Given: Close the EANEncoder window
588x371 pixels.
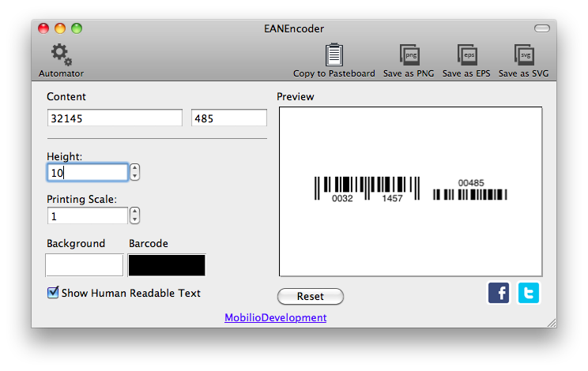Looking at the screenshot, I should click(x=43, y=28).
